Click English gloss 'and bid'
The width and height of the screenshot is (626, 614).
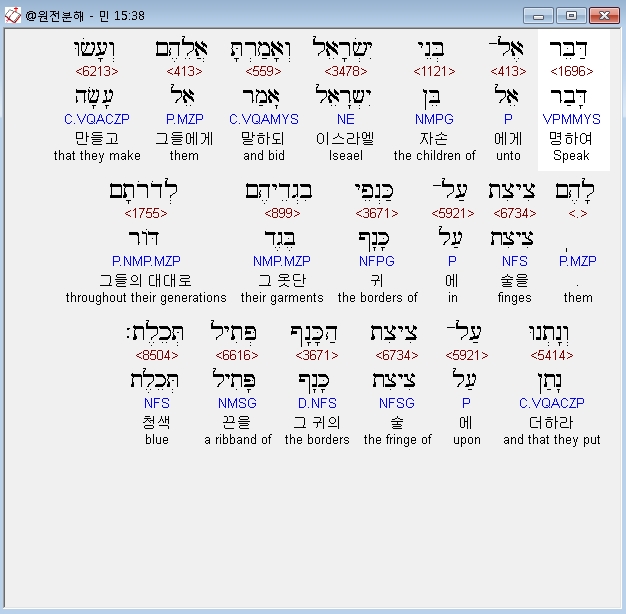click(x=264, y=155)
